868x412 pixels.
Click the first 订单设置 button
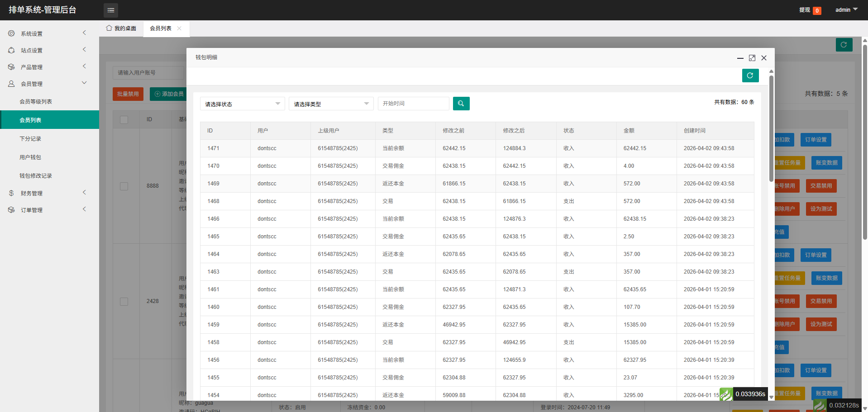816,140
